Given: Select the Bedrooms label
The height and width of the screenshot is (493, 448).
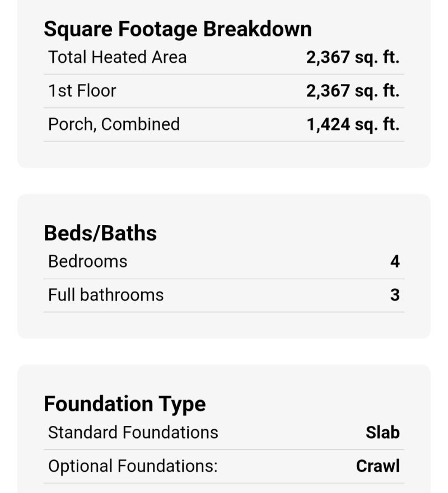Looking at the screenshot, I should tap(88, 261).
